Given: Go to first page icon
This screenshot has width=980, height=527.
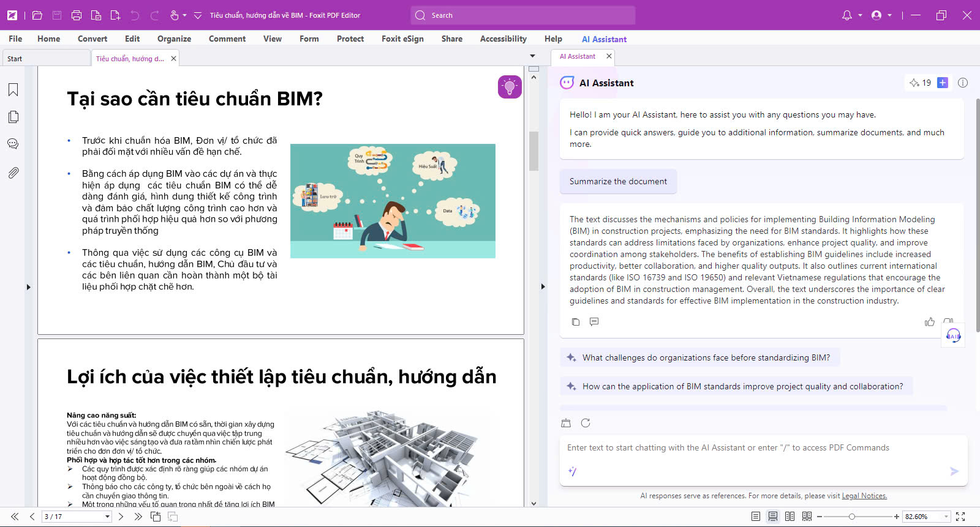Looking at the screenshot, I should coord(15,517).
